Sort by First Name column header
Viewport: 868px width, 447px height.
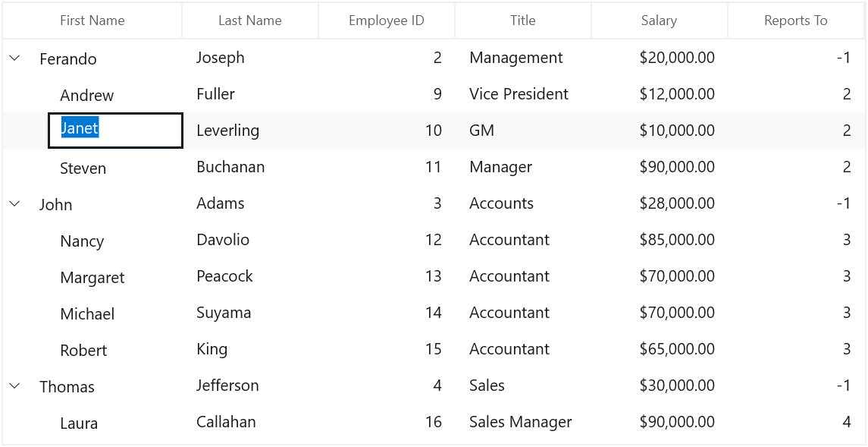(92, 20)
